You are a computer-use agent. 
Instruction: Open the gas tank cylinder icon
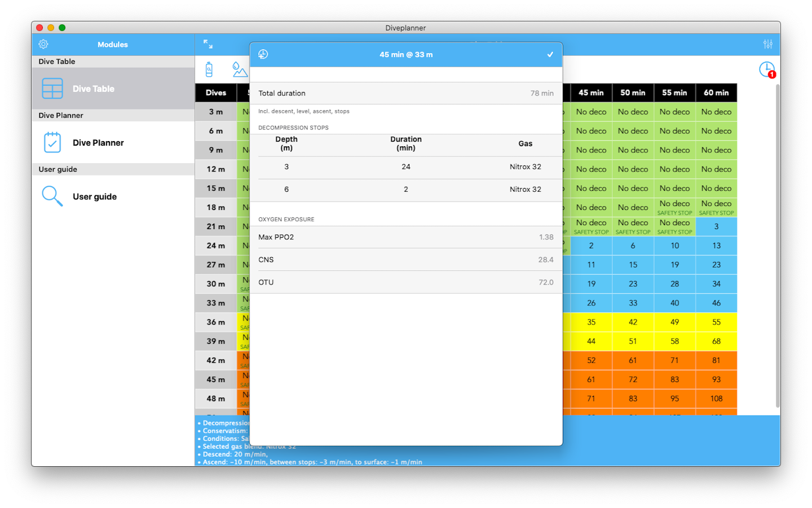pos(209,69)
